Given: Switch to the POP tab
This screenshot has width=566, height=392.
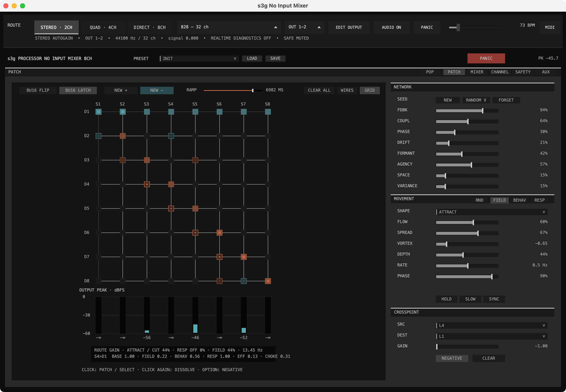Looking at the screenshot, I should tap(430, 72).
